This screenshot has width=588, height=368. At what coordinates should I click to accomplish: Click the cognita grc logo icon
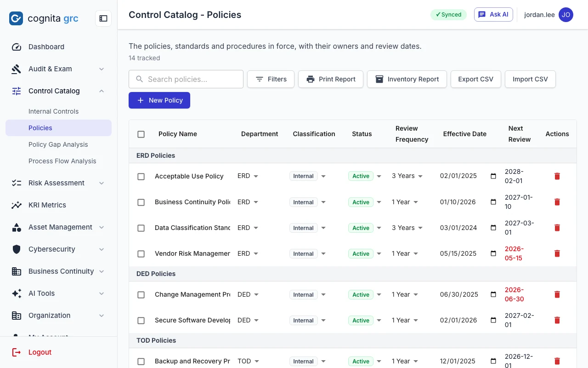tap(16, 18)
